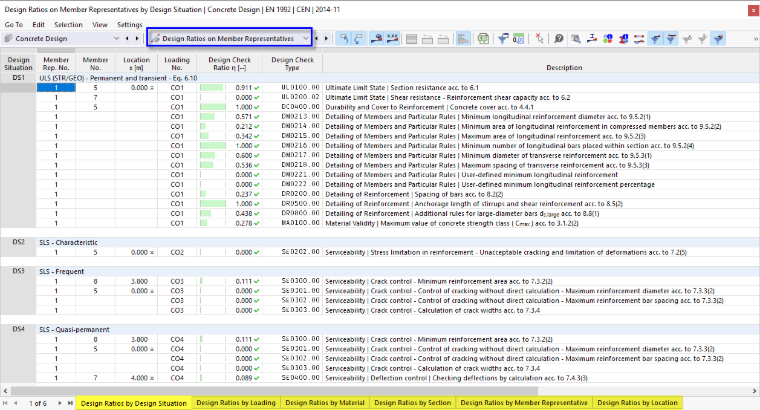Image resolution: width=760 pixels, height=410 pixels.
Task: Click the cursor with red X icon
Action: coord(539,39)
